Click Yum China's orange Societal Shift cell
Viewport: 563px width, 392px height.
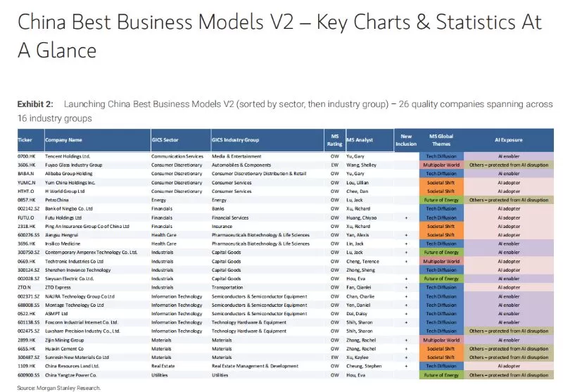(x=441, y=182)
